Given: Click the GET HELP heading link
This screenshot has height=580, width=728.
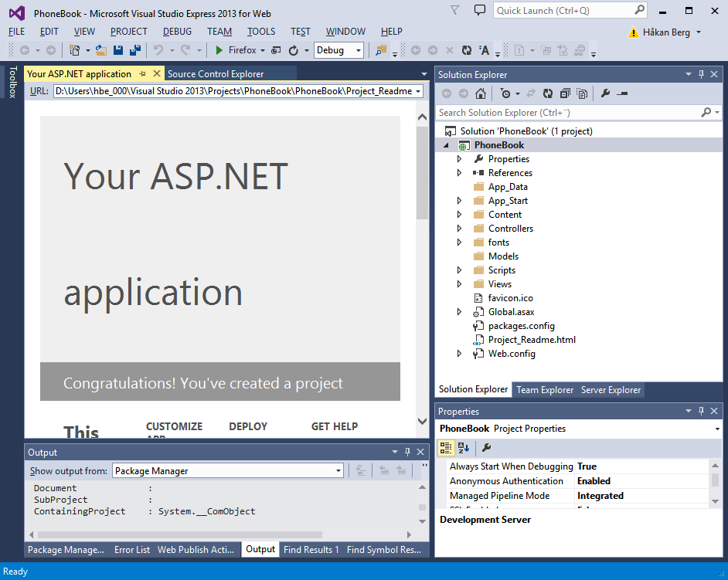Looking at the screenshot, I should 335,426.
